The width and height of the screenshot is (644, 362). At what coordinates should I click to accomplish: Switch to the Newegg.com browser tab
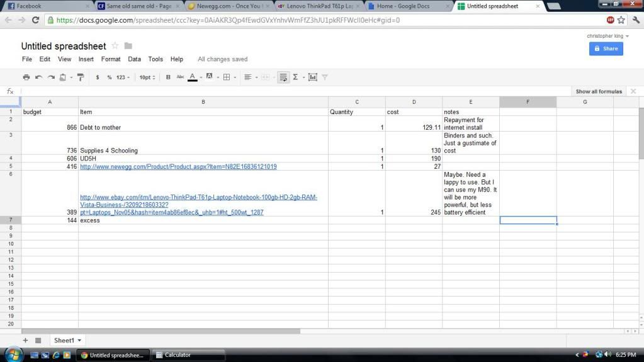pos(228,6)
